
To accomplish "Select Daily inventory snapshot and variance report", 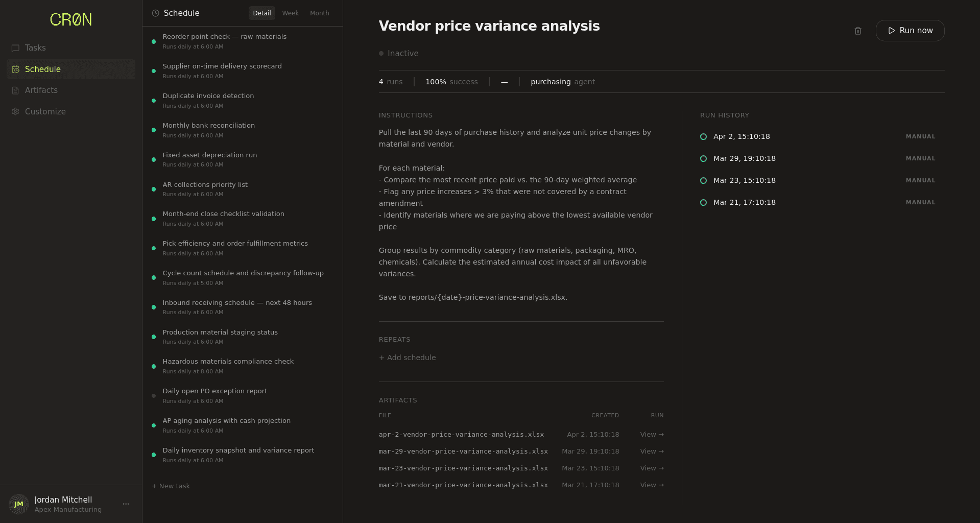I will pyautogui.click(x=243, y=455).
